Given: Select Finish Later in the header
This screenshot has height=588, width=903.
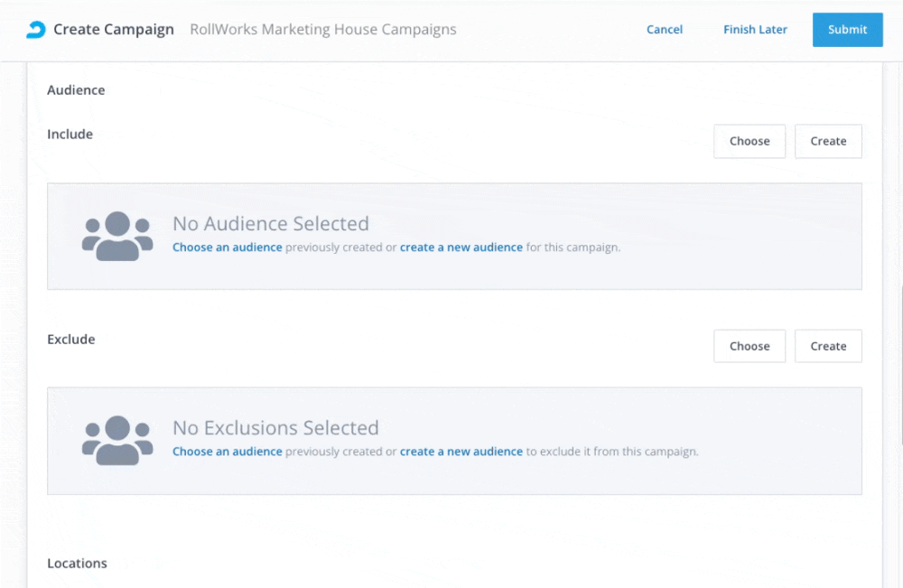Looking at the screenshot, I should point(755,30).
